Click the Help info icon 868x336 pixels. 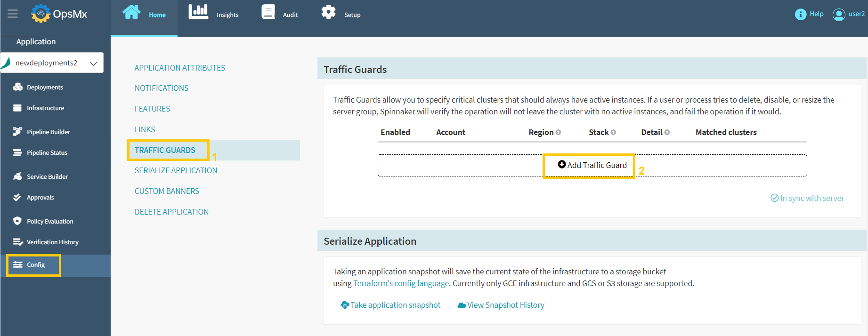point(800,15)
